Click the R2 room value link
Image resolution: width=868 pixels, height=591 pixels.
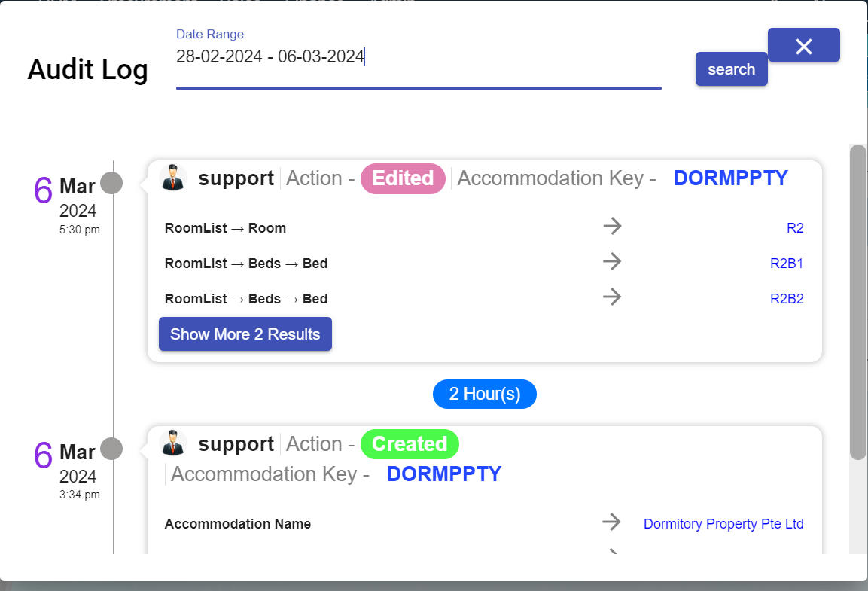pos(795,228)
